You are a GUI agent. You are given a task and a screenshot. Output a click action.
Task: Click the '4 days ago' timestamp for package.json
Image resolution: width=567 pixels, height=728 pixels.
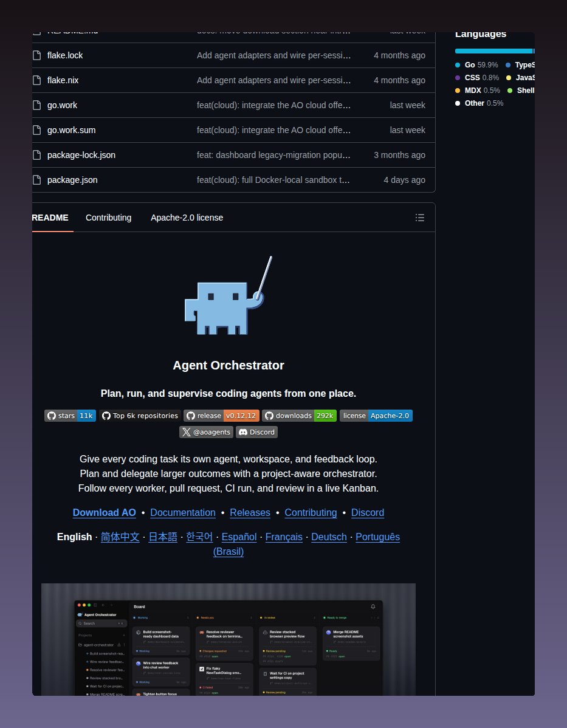pos(404,180)
